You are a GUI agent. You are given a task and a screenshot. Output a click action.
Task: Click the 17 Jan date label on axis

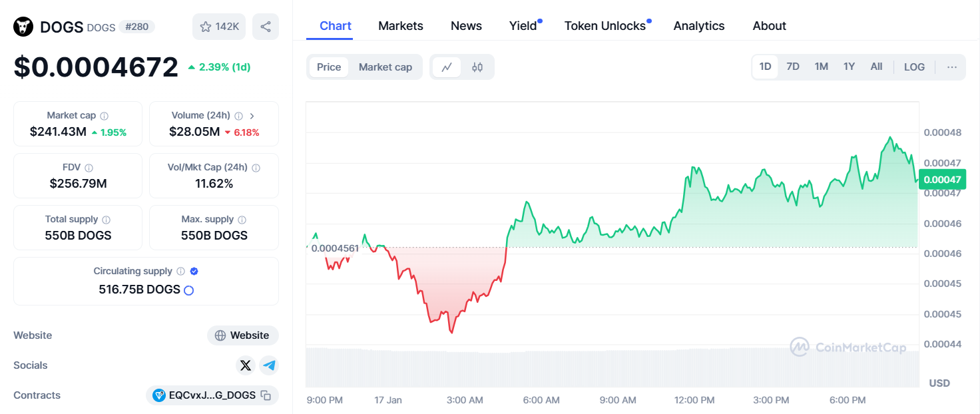(x=388, y=400)
